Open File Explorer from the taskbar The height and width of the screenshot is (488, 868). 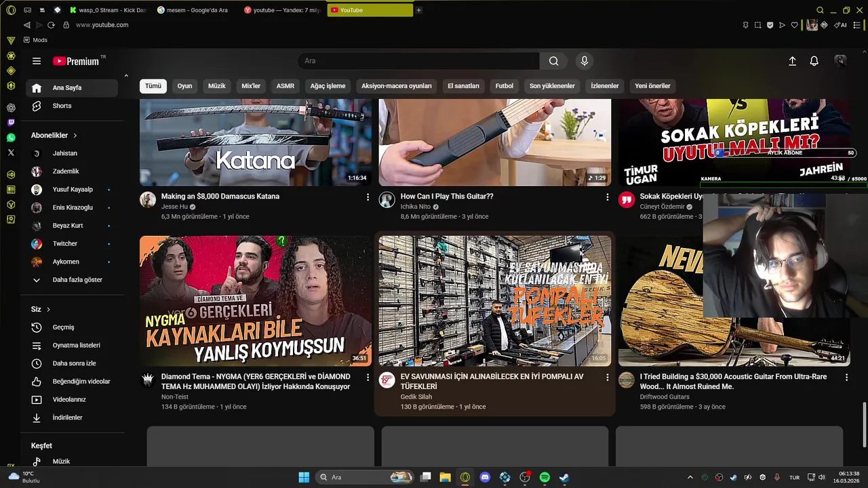[445, 477]
